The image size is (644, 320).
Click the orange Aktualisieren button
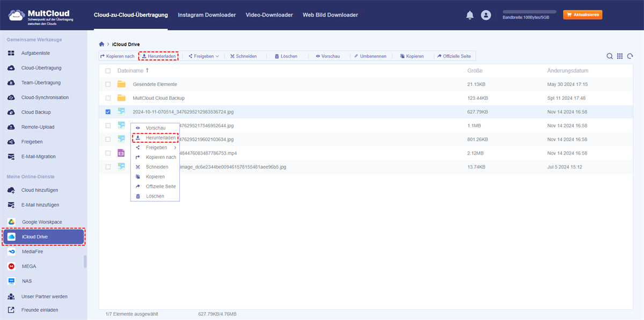tap(582, 15)
